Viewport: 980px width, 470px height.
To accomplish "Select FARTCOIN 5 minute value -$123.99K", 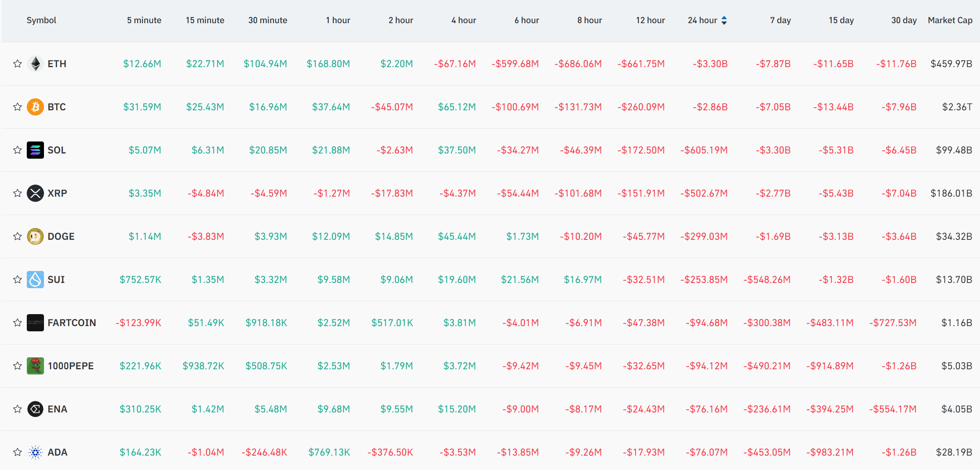I will (138, 323).
